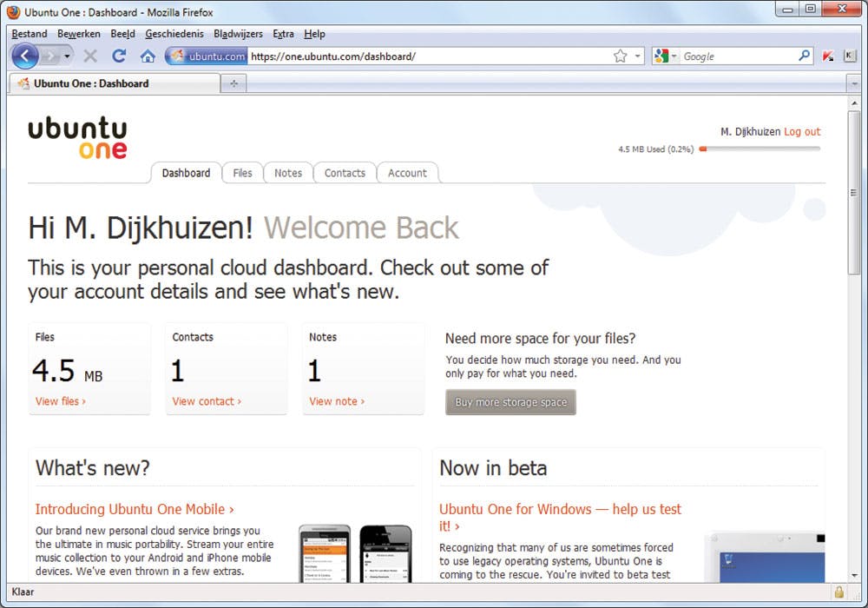Viewport: 868px width, 608px height.
Task: Click the M. Dijkhuizen account name
Action: click(750, 132)
